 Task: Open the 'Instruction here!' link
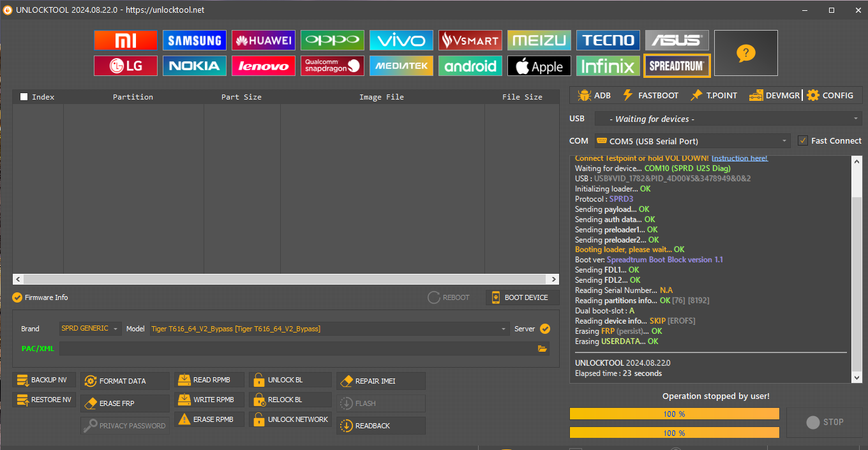tap(739, 158)
